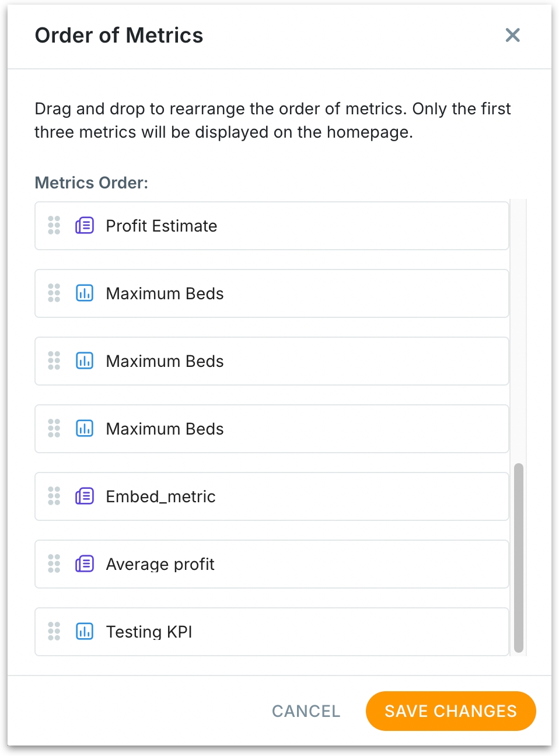
Task: Click the list icon next to Profit Estimate
Action: tap(85, 225)
